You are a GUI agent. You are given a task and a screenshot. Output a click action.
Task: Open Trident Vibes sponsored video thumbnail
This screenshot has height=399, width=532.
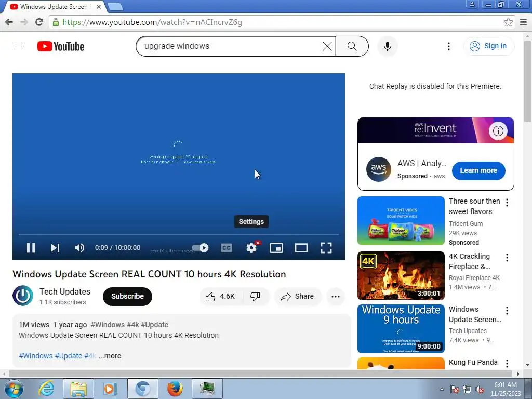(x=401, y=221)
